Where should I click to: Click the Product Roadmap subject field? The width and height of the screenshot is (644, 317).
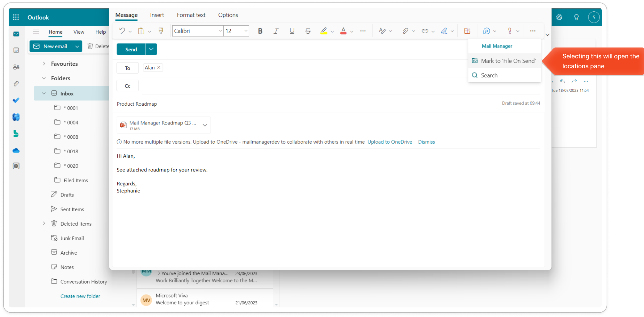pos(137,104)
